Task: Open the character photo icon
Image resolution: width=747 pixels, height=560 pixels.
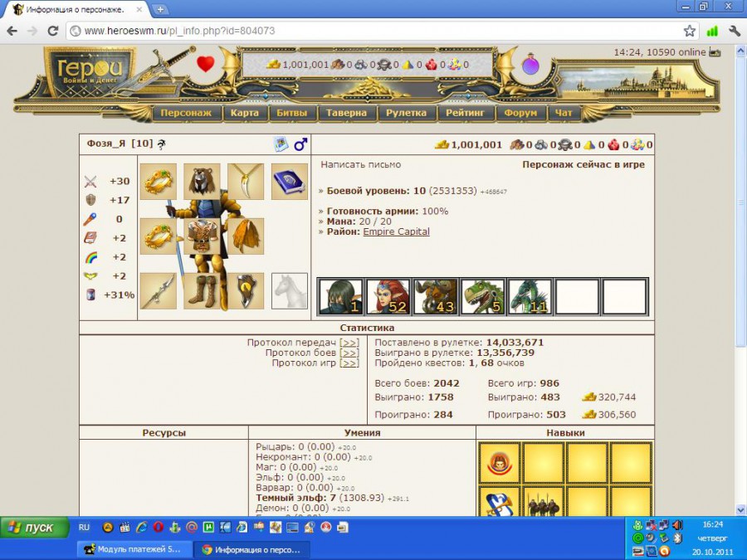Action: point(281,144)
